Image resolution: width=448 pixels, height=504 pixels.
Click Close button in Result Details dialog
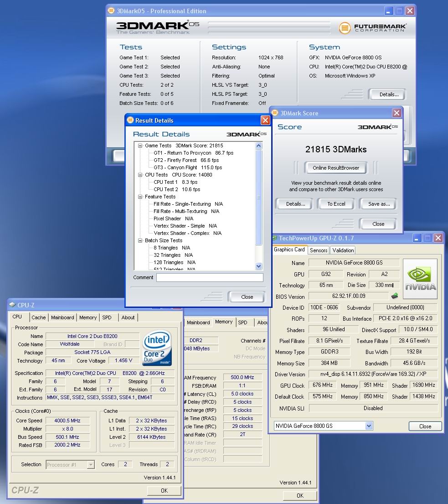point(247,297)
